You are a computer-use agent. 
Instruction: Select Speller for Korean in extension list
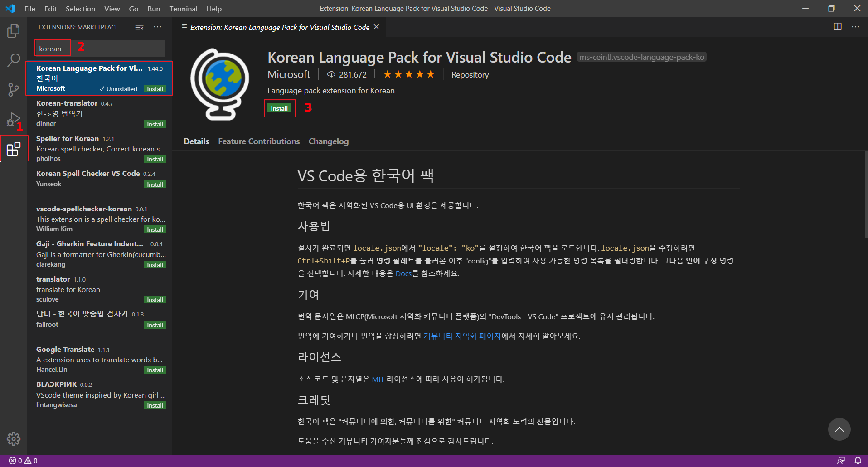tap(100, 149)
